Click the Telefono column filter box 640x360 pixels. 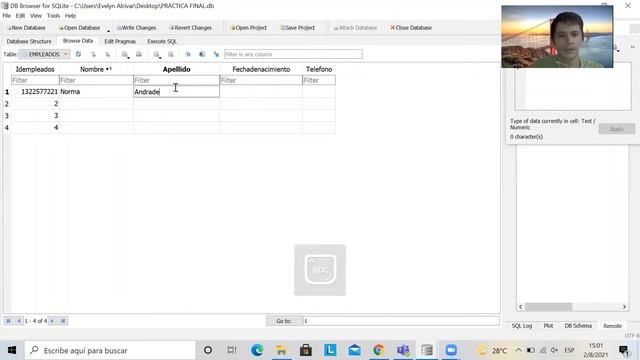[319, 80]
